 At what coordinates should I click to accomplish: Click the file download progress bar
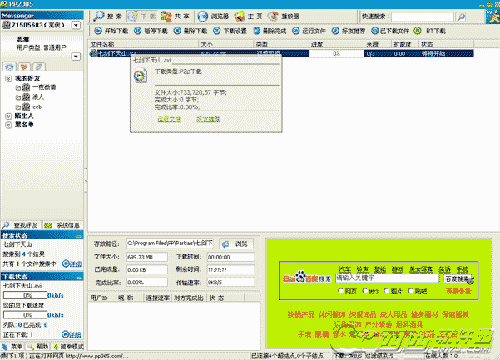click(x=25, y=295)
